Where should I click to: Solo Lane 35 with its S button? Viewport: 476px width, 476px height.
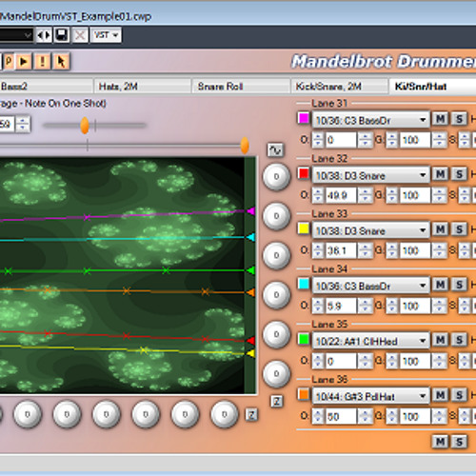(x=459, y=340)
